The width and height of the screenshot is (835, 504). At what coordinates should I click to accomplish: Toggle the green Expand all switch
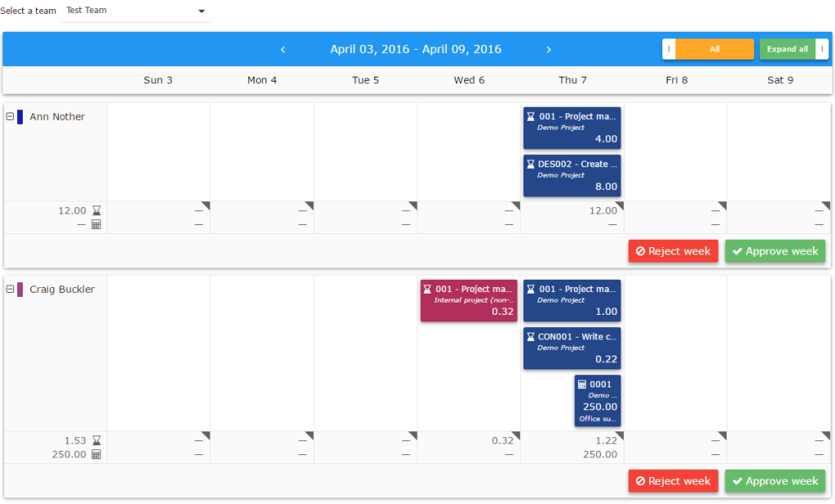[793, 49]
